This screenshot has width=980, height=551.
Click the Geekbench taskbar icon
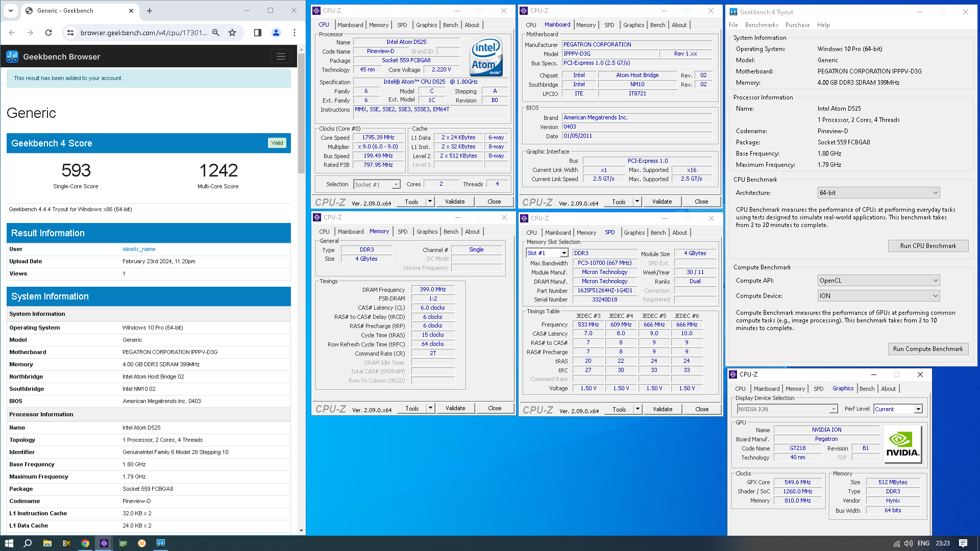pos(161,543)
